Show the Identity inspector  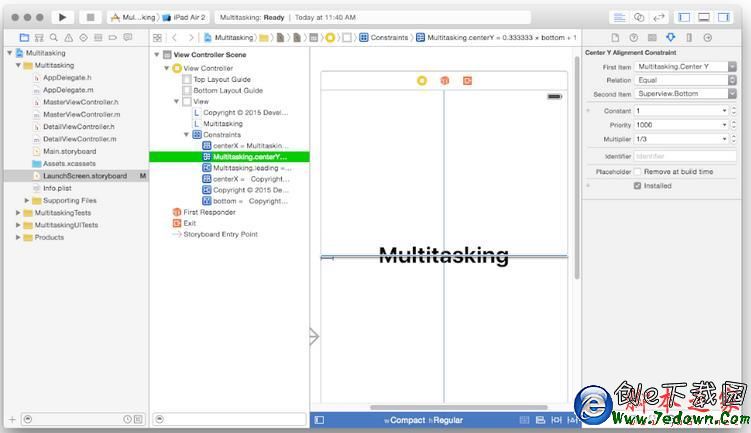pyautogui.click(x=652, y=37)
